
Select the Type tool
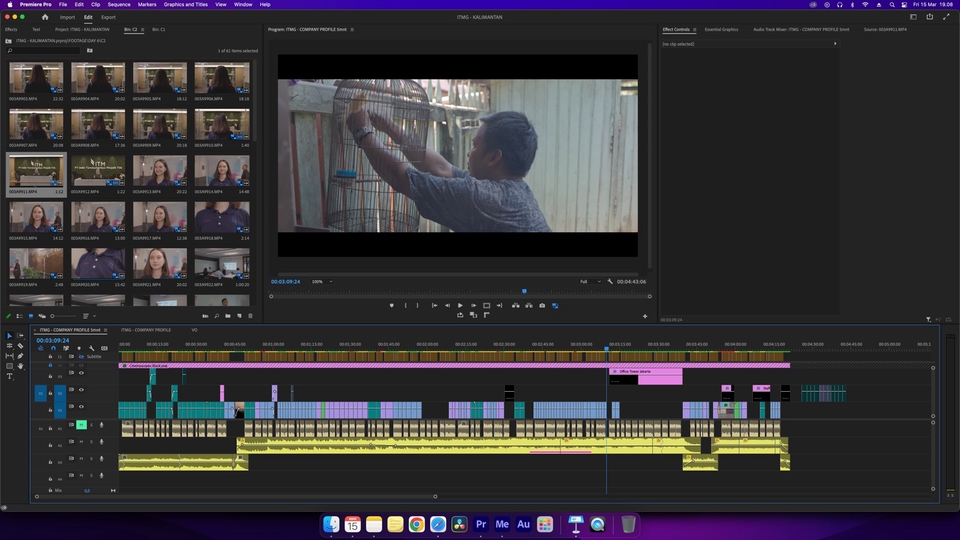pos(10,376)
